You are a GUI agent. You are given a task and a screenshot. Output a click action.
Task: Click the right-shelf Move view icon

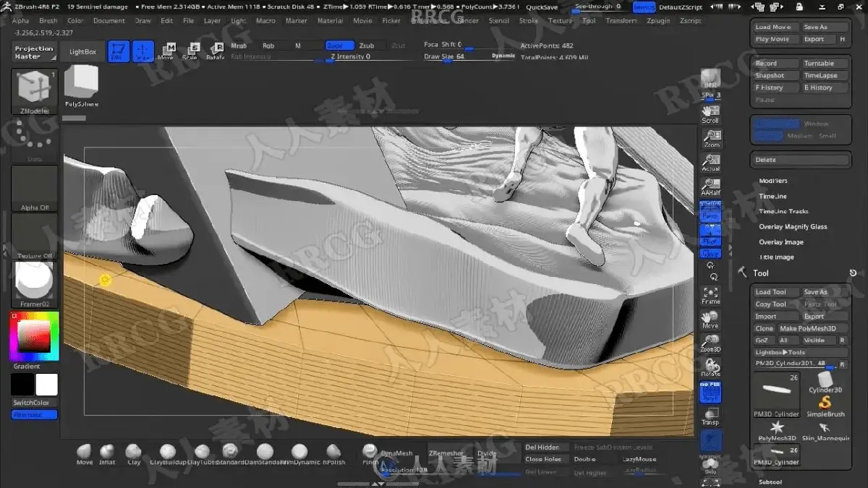[x=710, y=319]
